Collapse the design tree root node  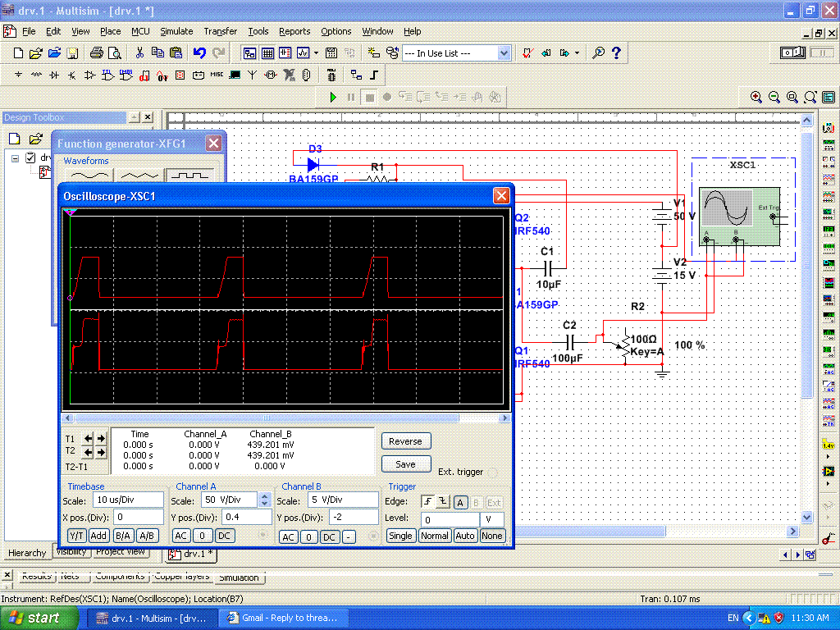click(16, 158)
